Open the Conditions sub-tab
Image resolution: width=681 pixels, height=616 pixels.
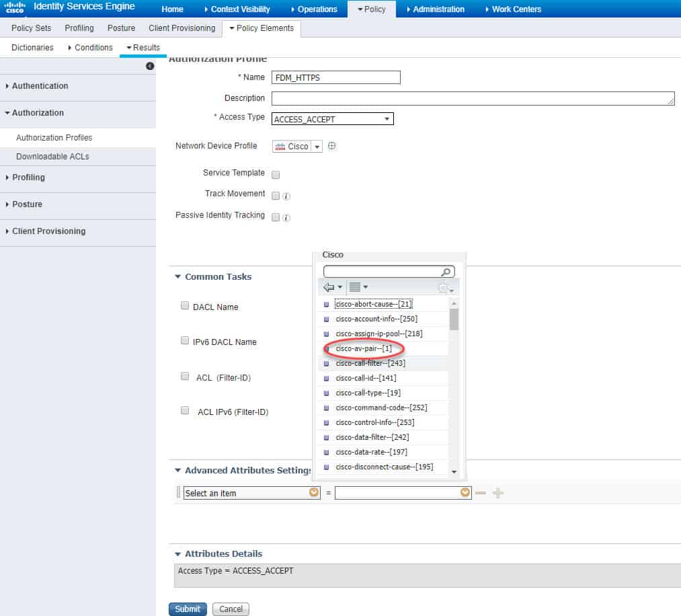(90, 48)
